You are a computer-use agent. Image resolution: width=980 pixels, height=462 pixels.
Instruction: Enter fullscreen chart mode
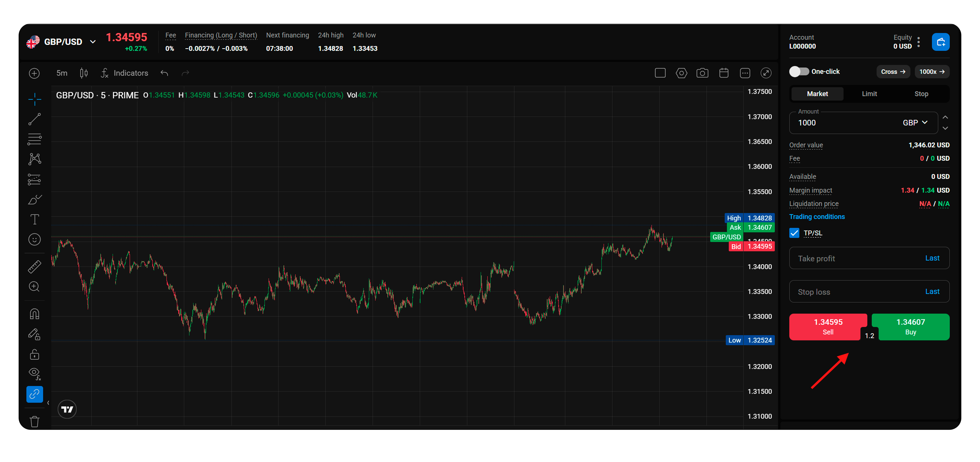pos(766,73)
